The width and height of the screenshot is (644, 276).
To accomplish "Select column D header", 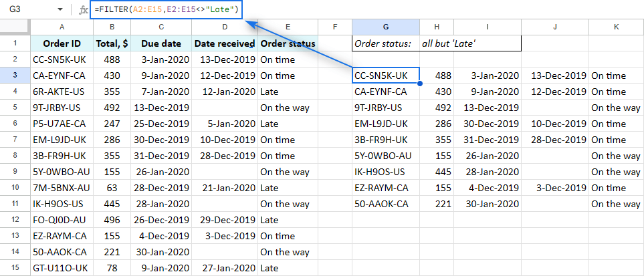I will tap(225, 27).
